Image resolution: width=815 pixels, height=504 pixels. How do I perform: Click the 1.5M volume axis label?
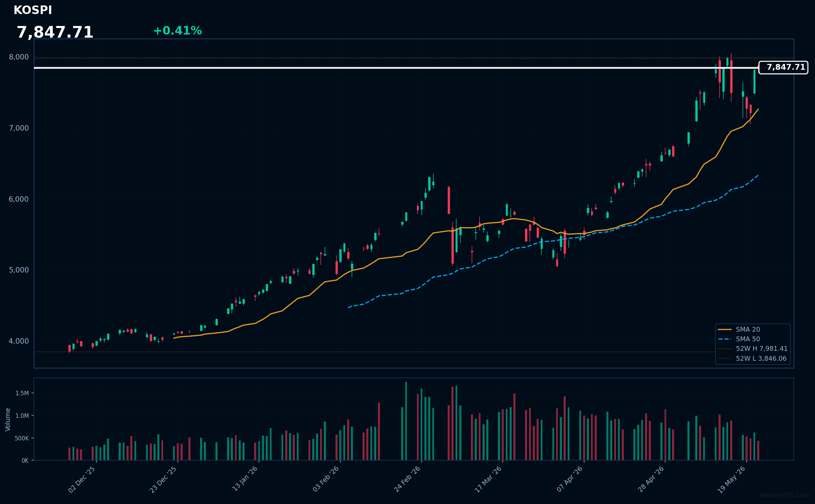click(x=22, y=393)
